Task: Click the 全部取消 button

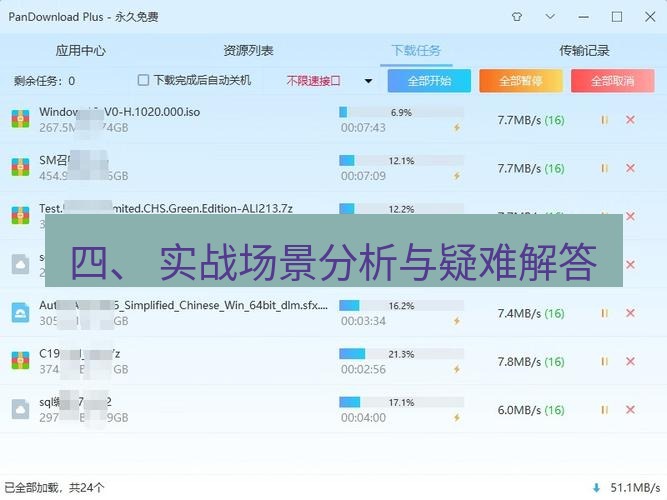Action: (613, 81)
